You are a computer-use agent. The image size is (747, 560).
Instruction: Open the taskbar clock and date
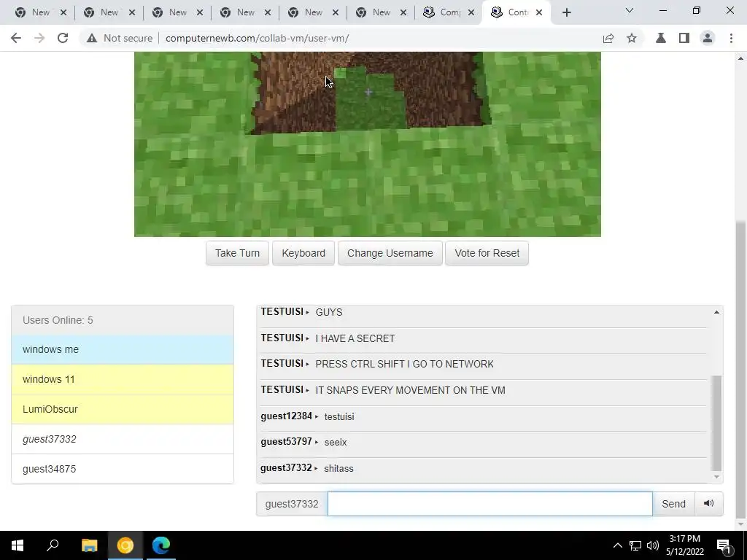[x=684, y=545]
